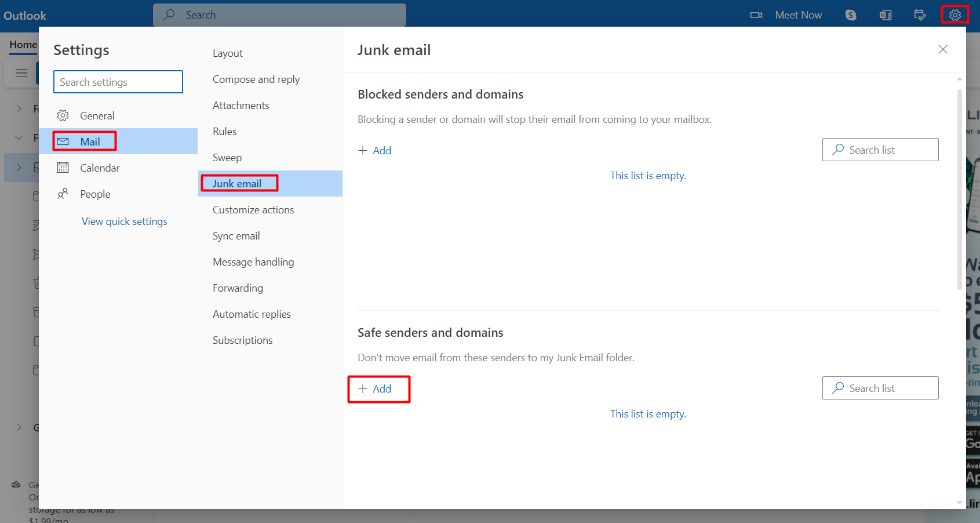The height and width of the screenshot is (523, 980).
Task: Expand the highlighted folder row chevron
Action: [x=19, y=168]
